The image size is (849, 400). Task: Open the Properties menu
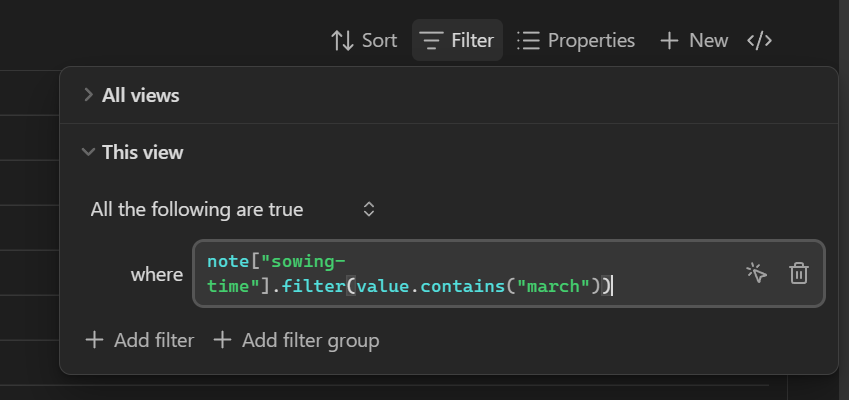click(x=591, y=41)
